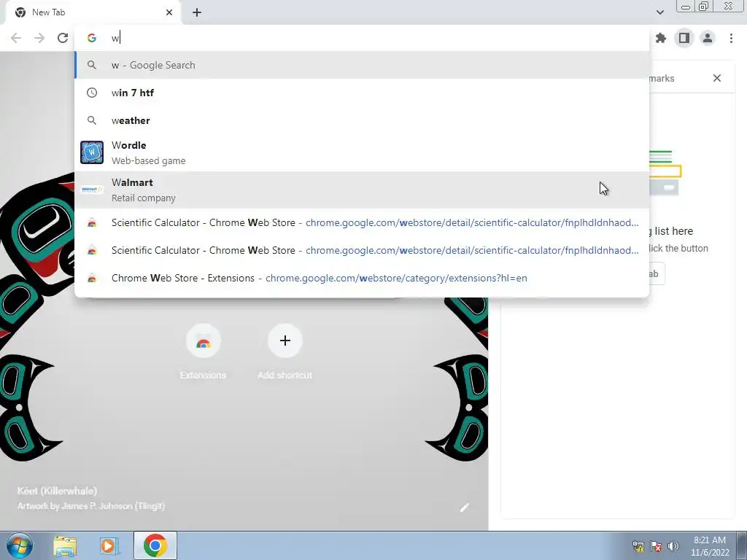Reload the page with refresh icon
Screen dimensions: 747x560
coord(63,38)
